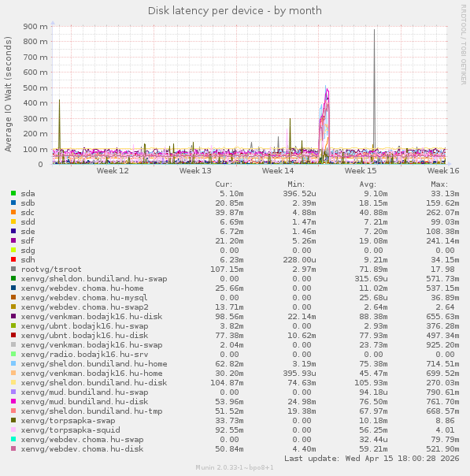Click the gray rootvg/tsroot legend swatch
Screen dimensions: 470x476
click(13, 269)
